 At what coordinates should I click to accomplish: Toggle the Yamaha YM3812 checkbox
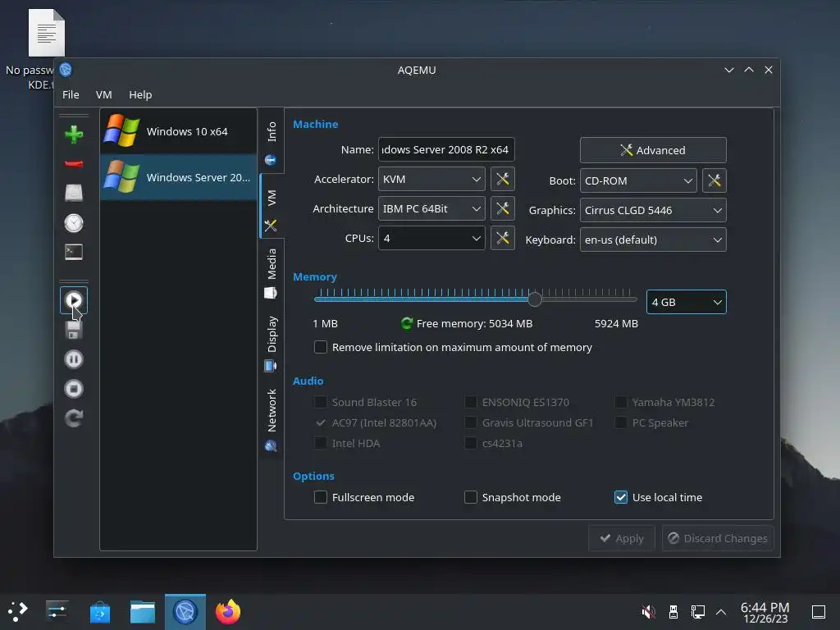pos(620,402)
